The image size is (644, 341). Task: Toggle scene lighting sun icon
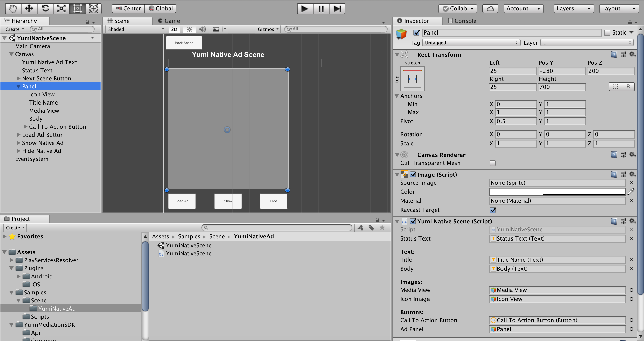189,29
